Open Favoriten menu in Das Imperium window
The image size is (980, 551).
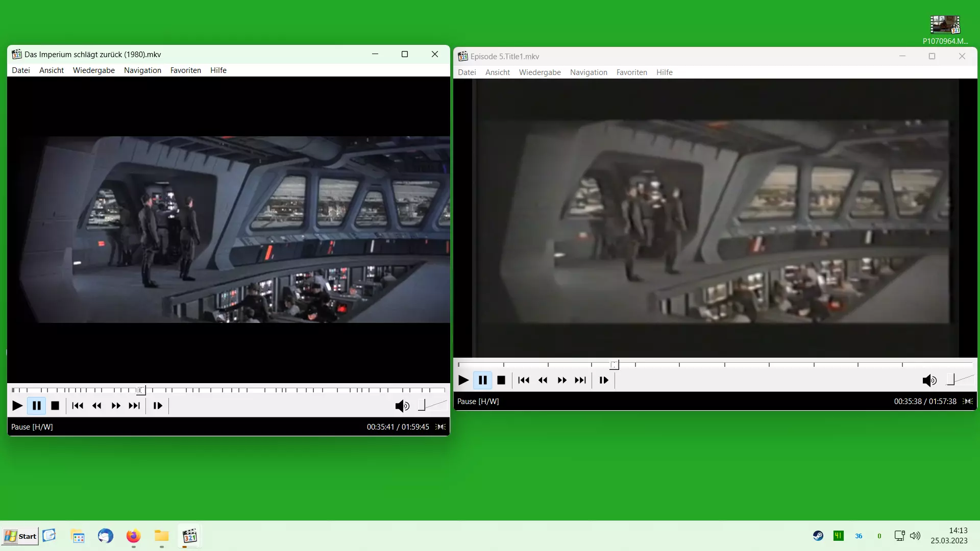pyautogui.click(x=186, y=70)
